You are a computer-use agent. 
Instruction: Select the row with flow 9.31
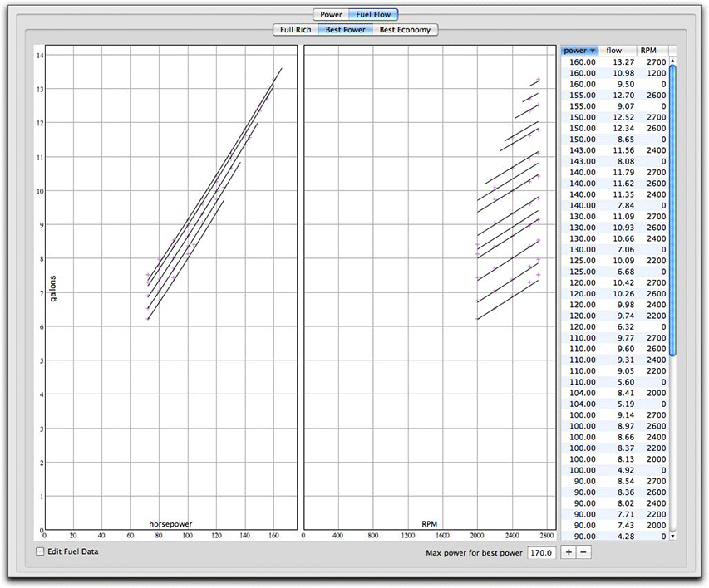pos(615,360)
